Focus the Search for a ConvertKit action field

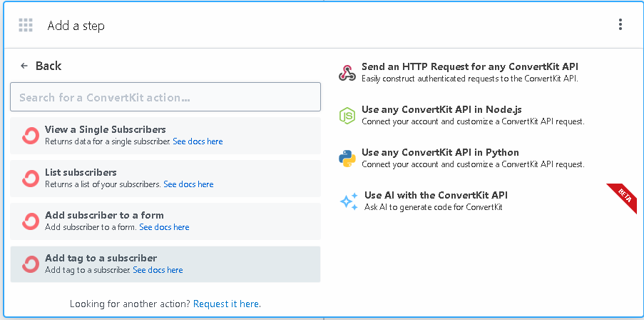click(x=165, y=96)
